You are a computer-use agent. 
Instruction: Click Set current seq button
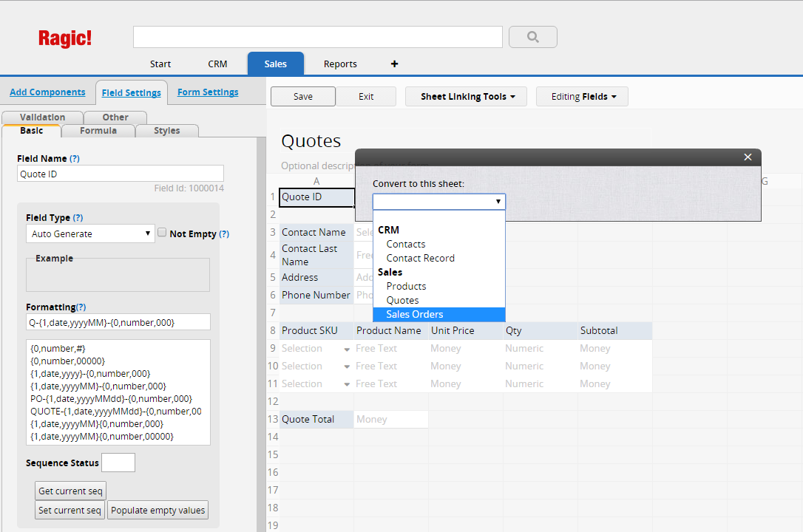tap(70, 510)
